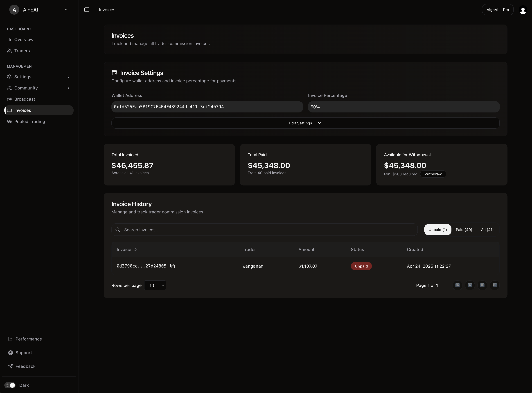
Task: Select the Traders sidebar icon
Action: 9,51
